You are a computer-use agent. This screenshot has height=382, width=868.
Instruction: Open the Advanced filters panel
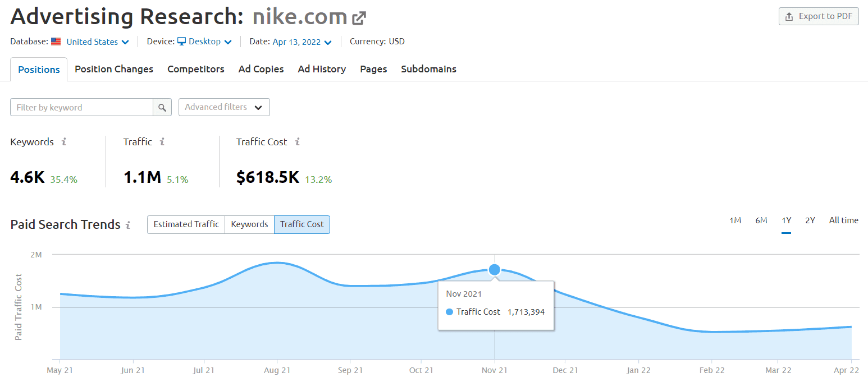pyautogui.click(x=223, y=107)
